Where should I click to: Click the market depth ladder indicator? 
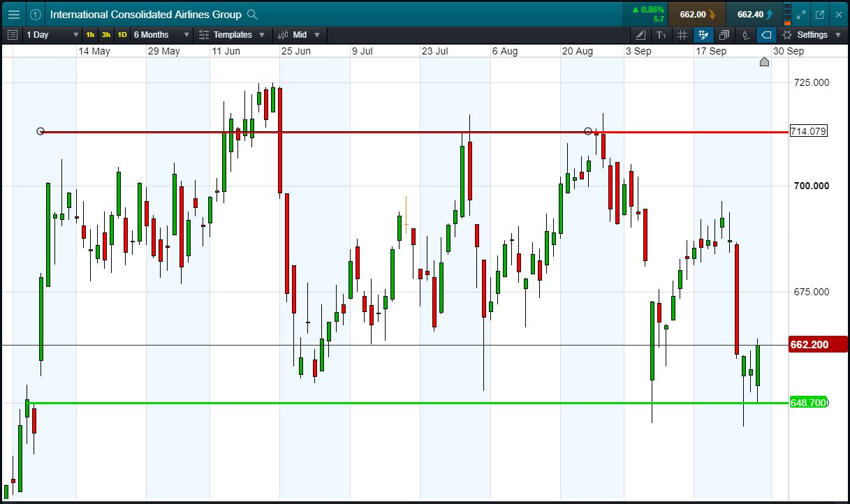788,14
